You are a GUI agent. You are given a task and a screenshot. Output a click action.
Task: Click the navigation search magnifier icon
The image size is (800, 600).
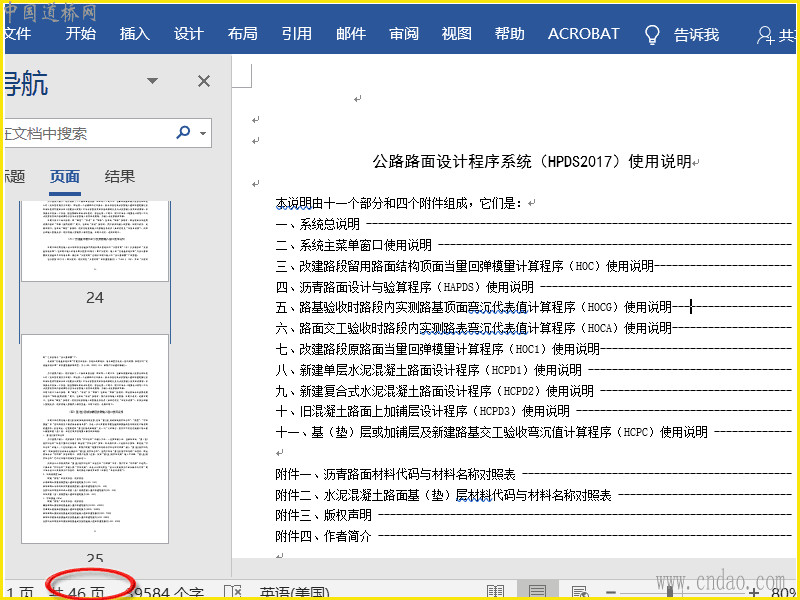pyautogui.click(x=184, y=132)
